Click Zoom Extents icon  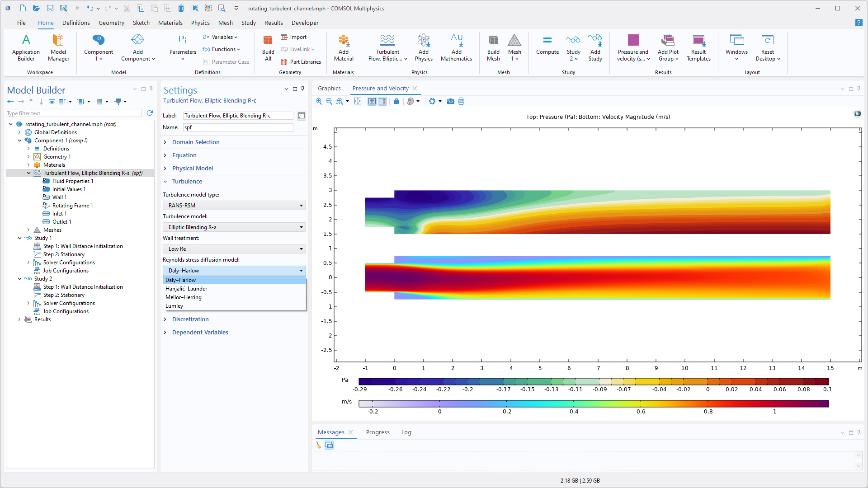(358, 101)
